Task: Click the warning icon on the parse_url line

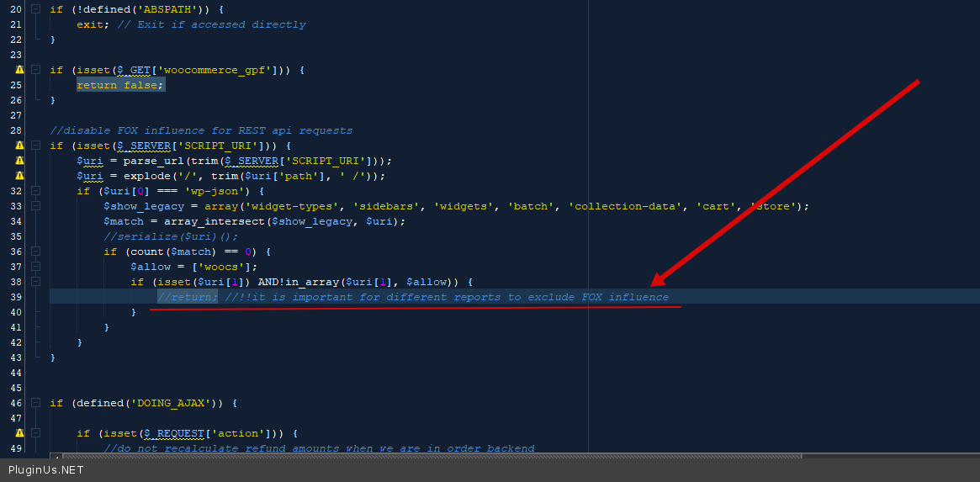Action: click(x=19, y=161)
